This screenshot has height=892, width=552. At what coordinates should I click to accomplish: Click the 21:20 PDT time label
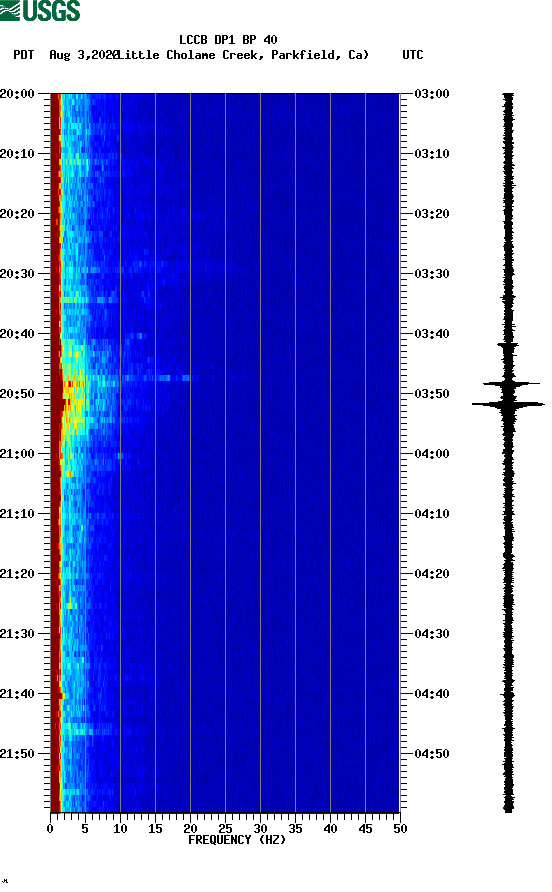click(x=17, y=574)
